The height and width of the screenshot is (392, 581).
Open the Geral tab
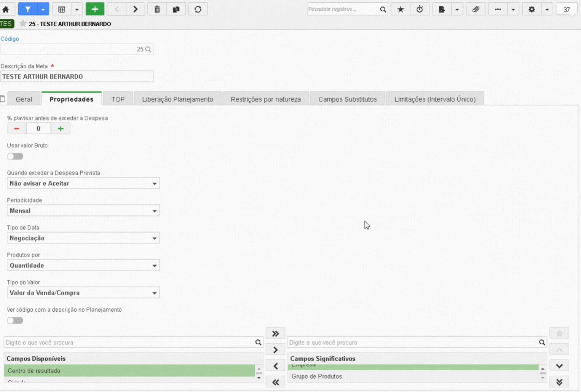pos(24,99)
